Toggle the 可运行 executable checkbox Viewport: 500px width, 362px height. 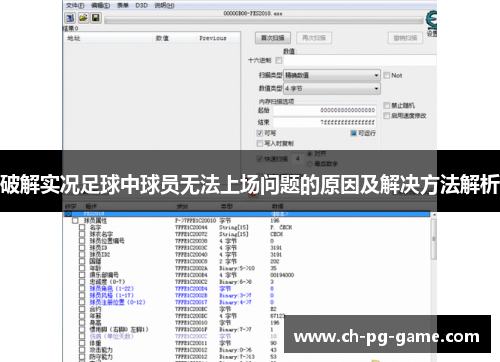[x=354, y=133]
